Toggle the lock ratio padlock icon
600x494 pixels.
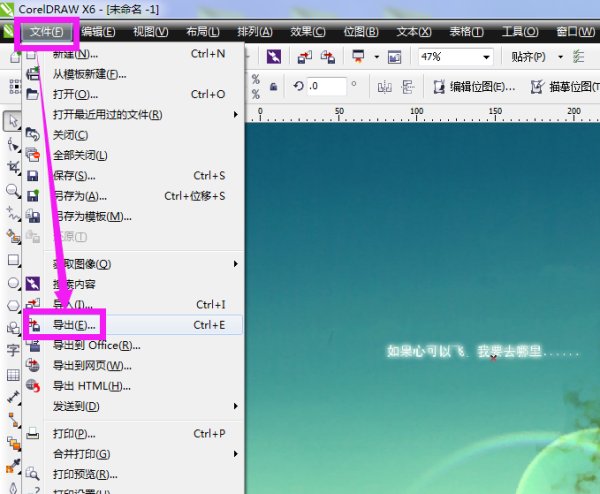(x=273, y=86)
